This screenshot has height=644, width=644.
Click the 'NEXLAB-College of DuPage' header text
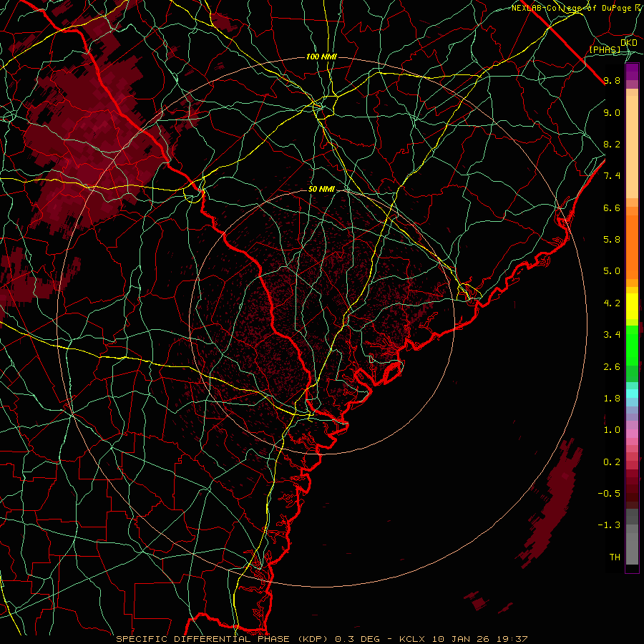(x=572, y=8)
